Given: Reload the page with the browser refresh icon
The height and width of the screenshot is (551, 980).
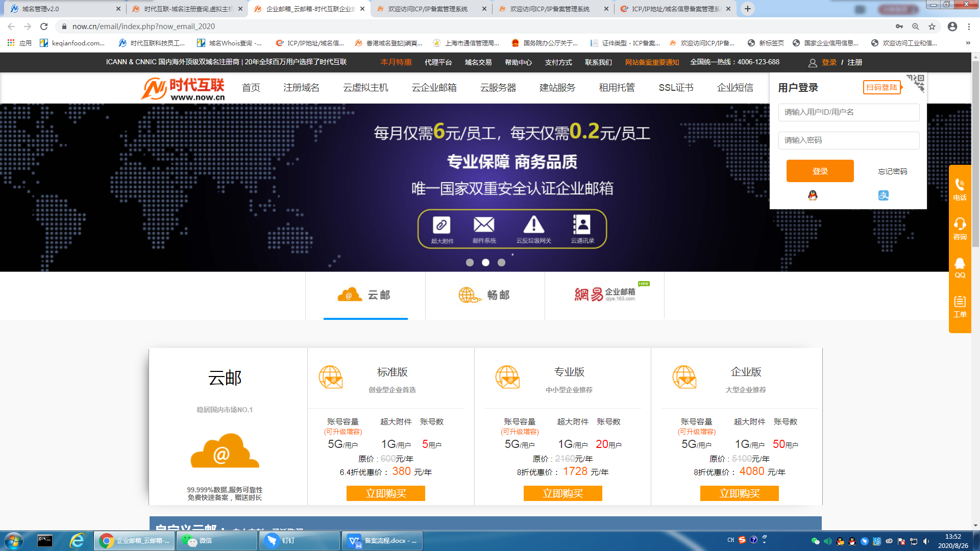Looking at the screenshot, I should click(x=44, y=27).
